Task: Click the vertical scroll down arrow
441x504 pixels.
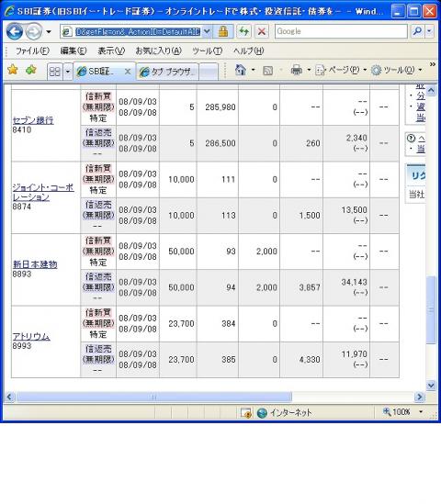Action: 431,385
